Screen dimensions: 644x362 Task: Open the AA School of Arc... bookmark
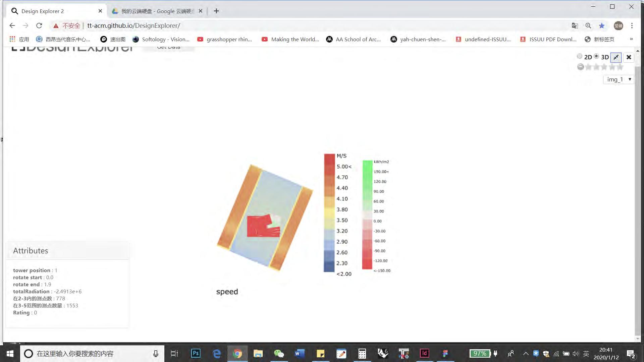[354, 39]
